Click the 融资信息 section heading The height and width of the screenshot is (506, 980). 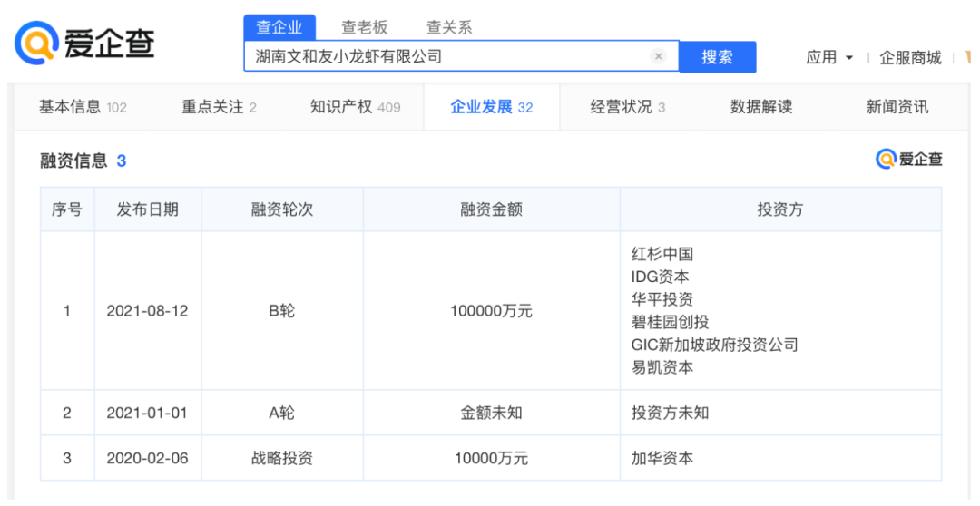[73, 161]
